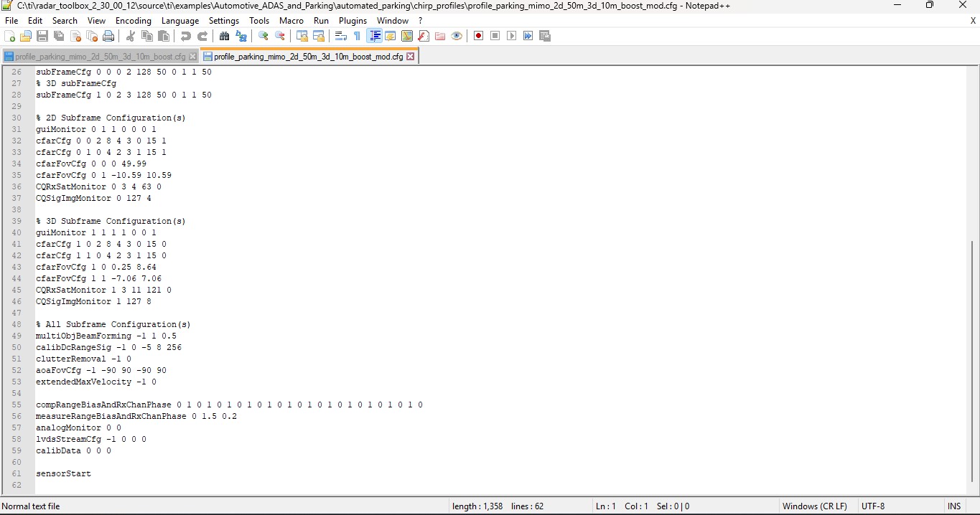Click Save current recorded macro icon
Screen dimensions: 980x515
point(545,36)
